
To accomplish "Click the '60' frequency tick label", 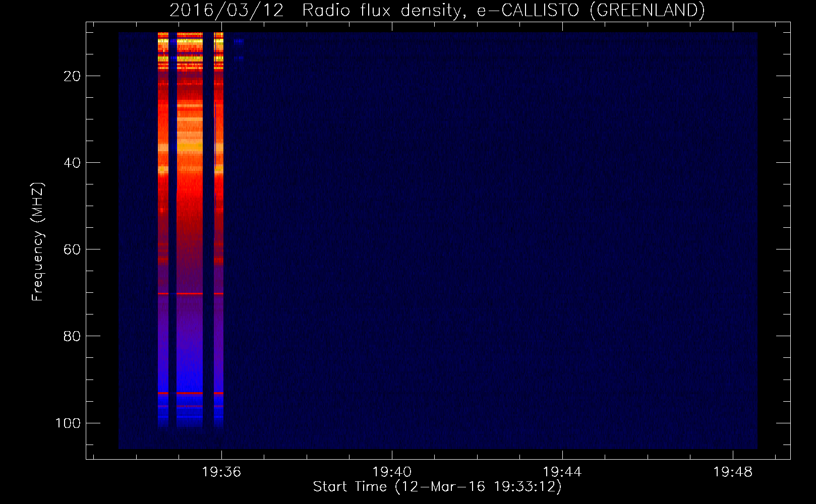I will pyautogui.click(x=72, y=249).
